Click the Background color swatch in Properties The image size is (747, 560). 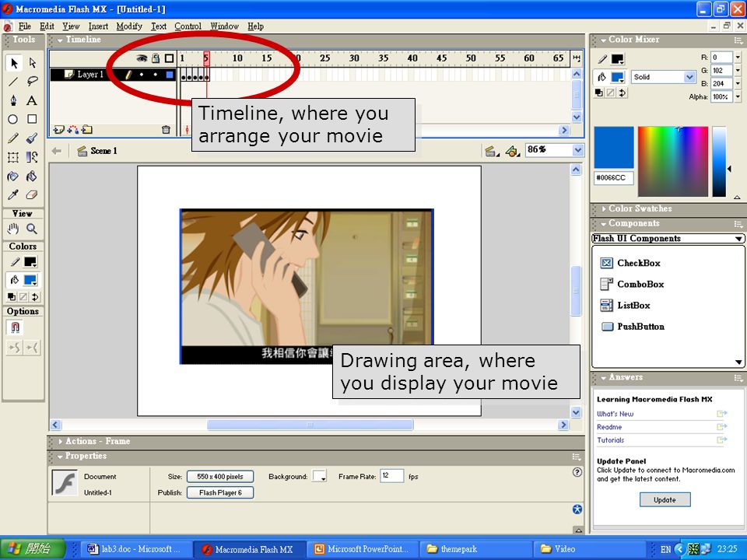tap(319, 476)
